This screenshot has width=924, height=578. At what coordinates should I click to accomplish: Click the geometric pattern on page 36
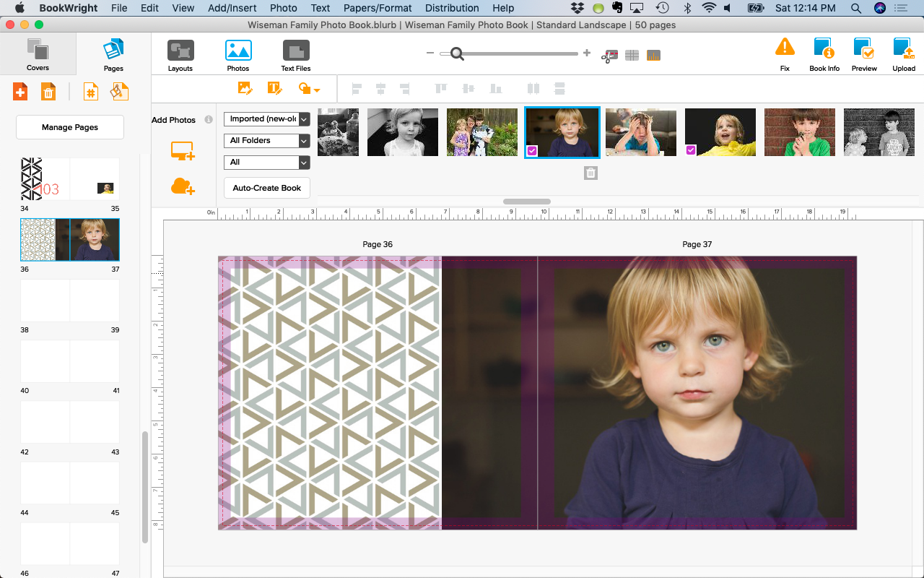330,392
